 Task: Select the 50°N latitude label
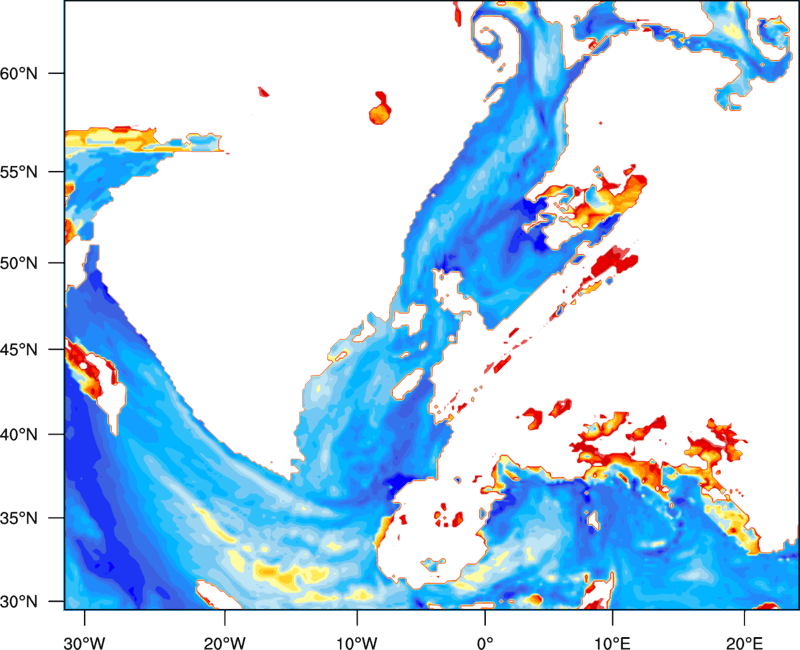coord(19,263)
